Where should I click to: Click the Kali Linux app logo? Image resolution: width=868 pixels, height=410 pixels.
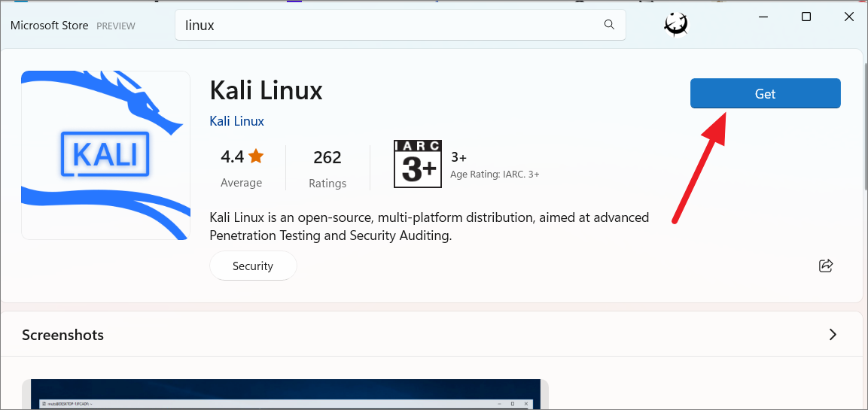pos(105,155)
